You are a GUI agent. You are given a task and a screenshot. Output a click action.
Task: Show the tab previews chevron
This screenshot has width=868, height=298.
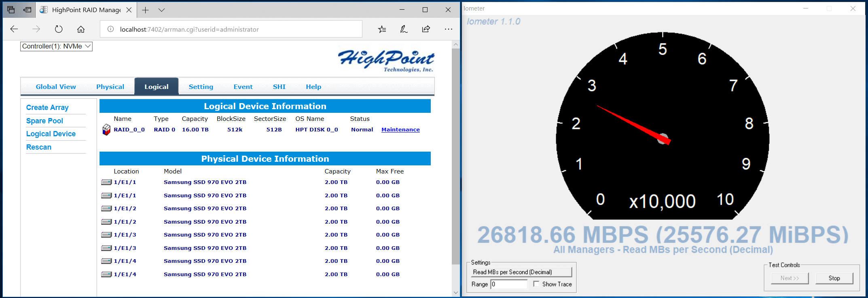pos(161,10)
